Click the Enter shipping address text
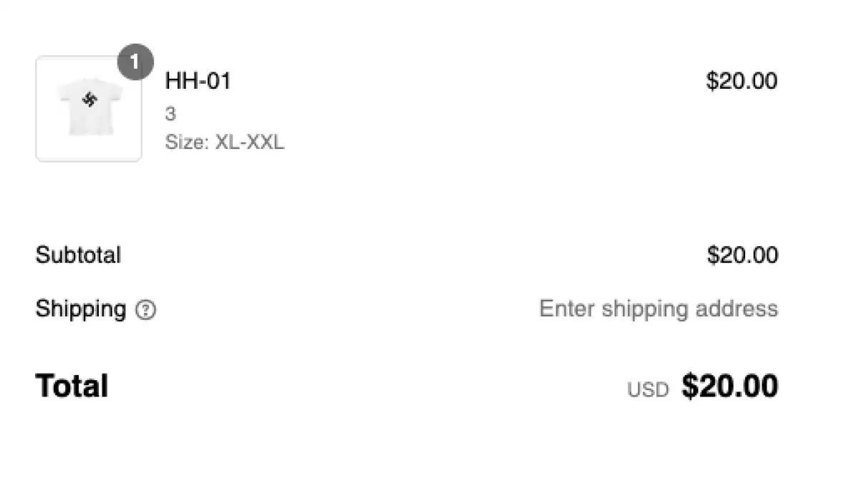Viewport: 859px width, 504px height. (658, 309)
